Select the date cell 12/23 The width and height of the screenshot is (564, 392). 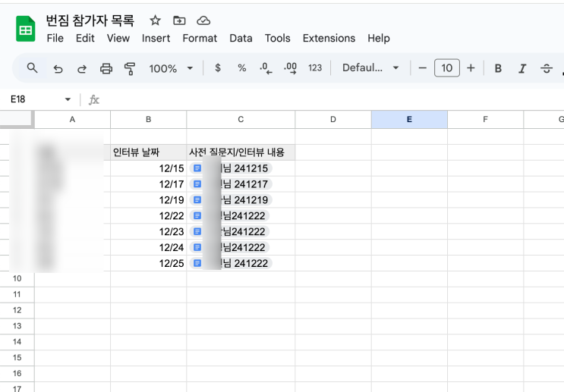pos(148,231)
